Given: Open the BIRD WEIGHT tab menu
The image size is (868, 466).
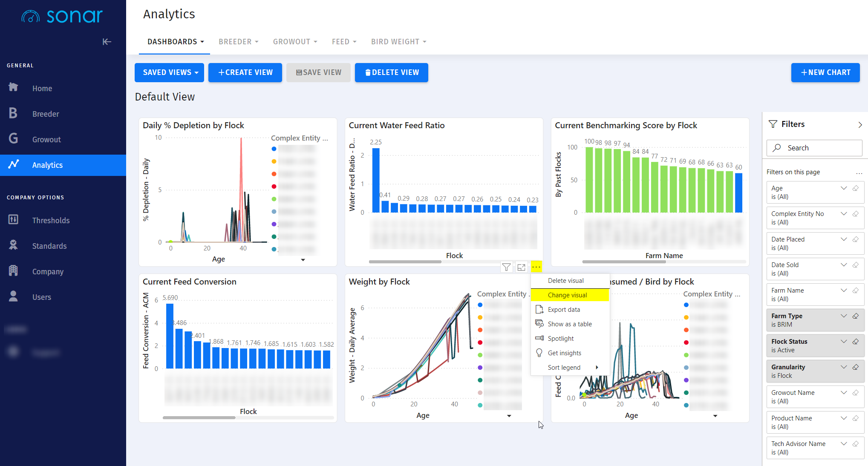Looking at the screenshot, I should (398, 42).
